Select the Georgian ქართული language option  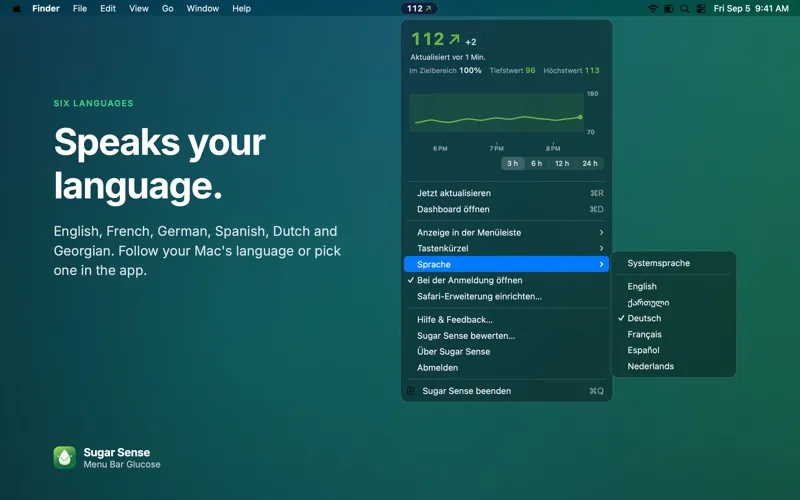pos(673,303)
